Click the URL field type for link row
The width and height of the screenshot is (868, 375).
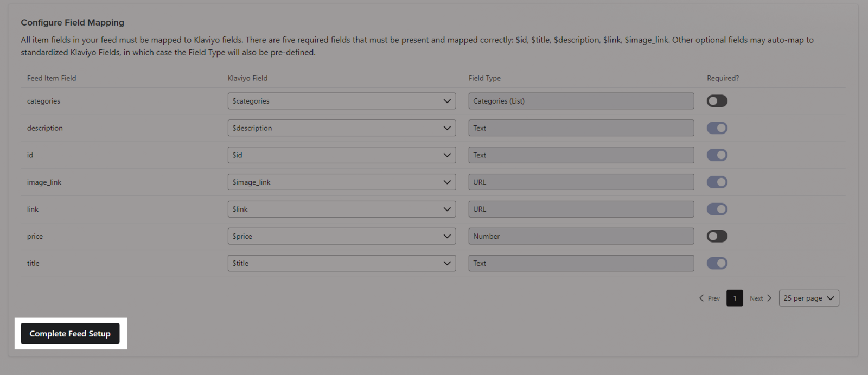(581, 209)
